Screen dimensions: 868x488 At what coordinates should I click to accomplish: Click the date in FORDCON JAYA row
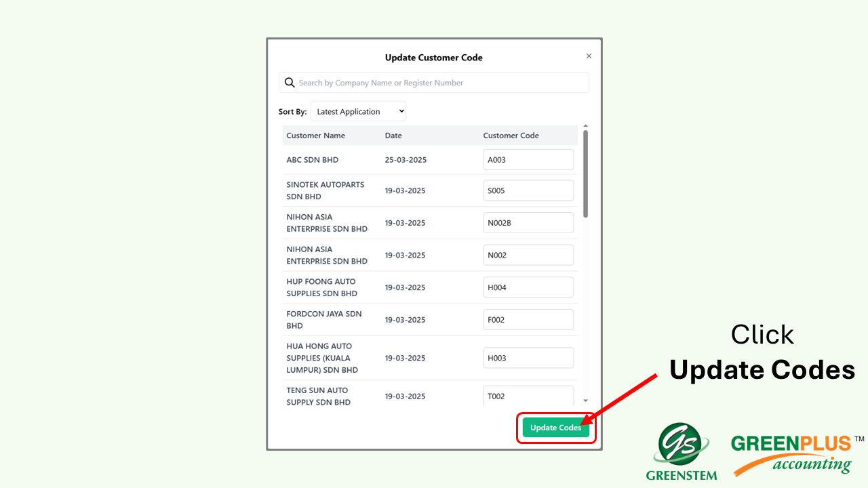tap(405, 320)
